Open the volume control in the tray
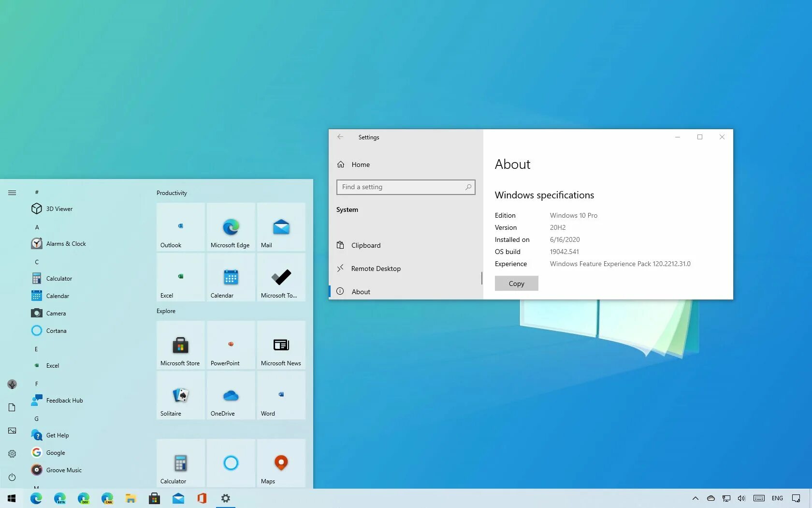Screen dimensions: 812x508 point(741,498)
